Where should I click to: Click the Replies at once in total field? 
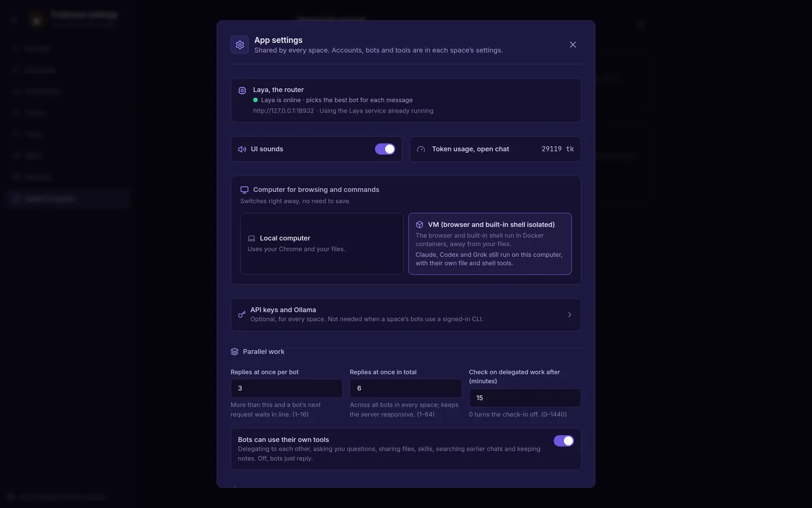(x=406, y=388)
